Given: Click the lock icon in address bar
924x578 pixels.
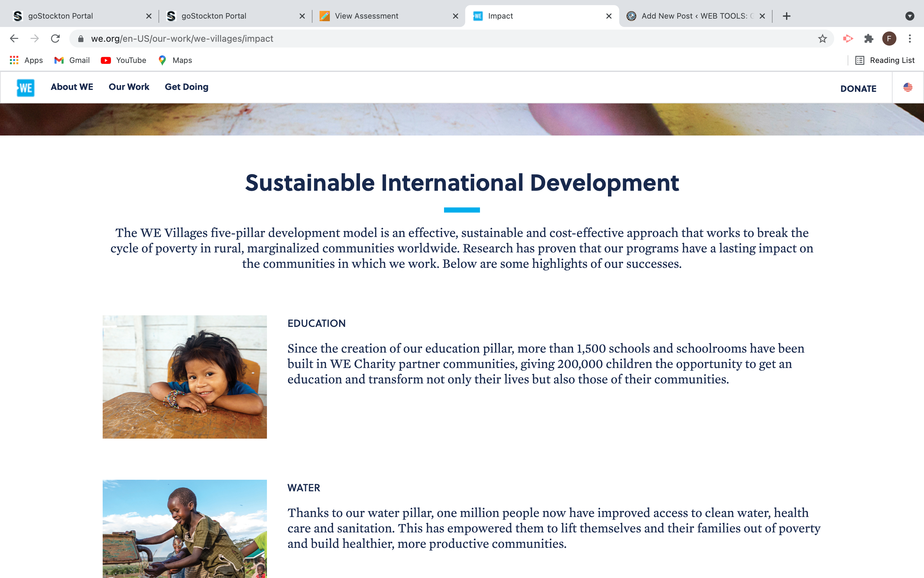Looking at the screenshot, I should pyautogui.click(x=81, y=39).
